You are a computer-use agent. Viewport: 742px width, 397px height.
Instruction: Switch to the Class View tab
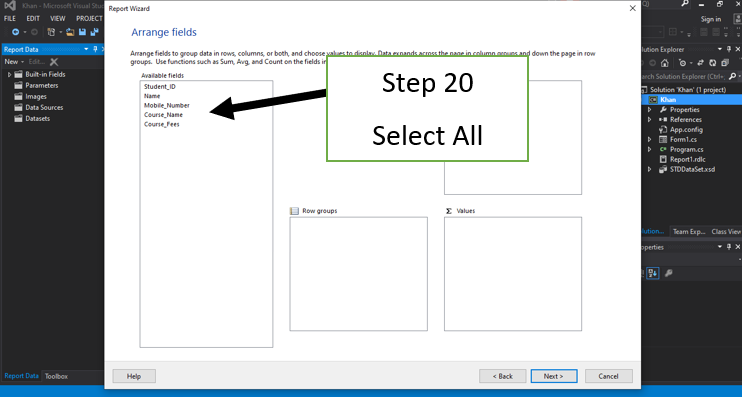point(726,231)
